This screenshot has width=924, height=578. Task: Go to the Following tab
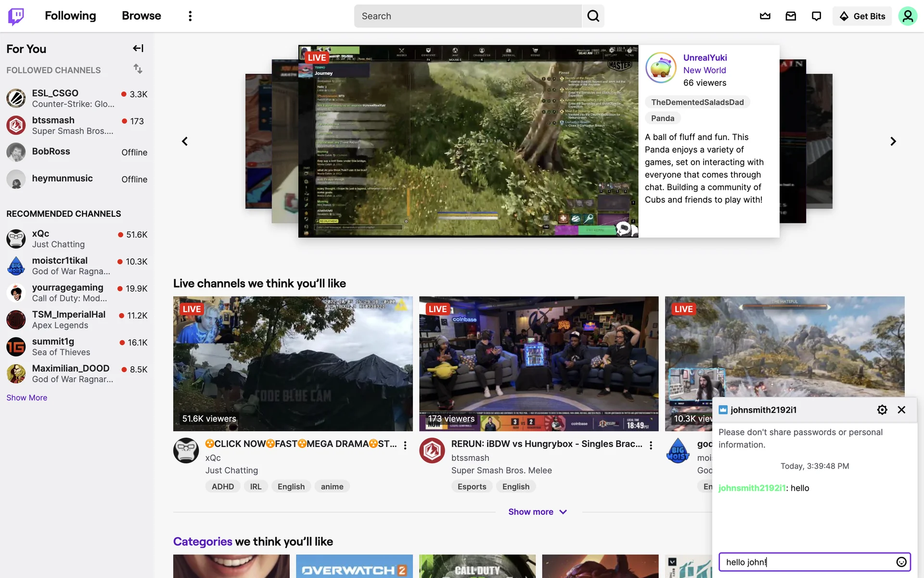pos(70,16)
